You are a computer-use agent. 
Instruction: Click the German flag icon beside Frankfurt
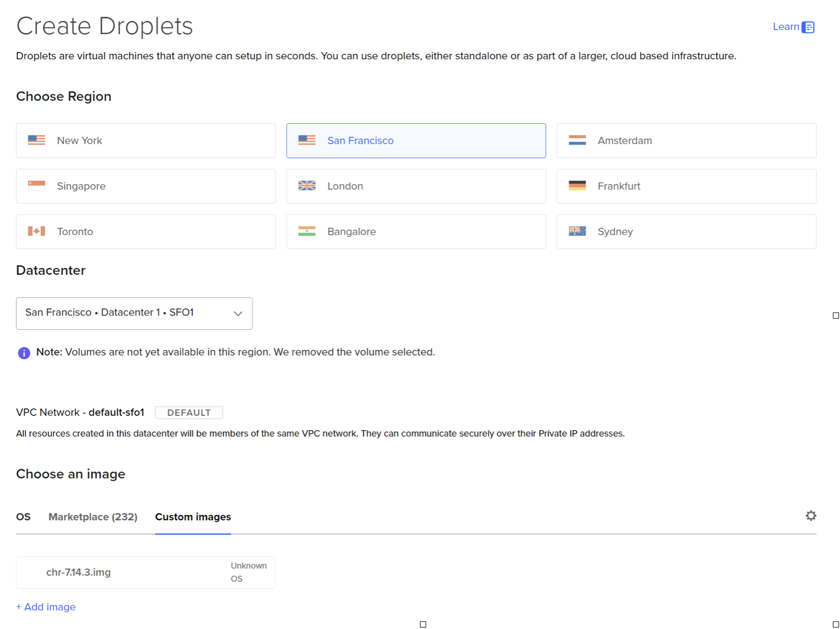click(x=577, y=186)
